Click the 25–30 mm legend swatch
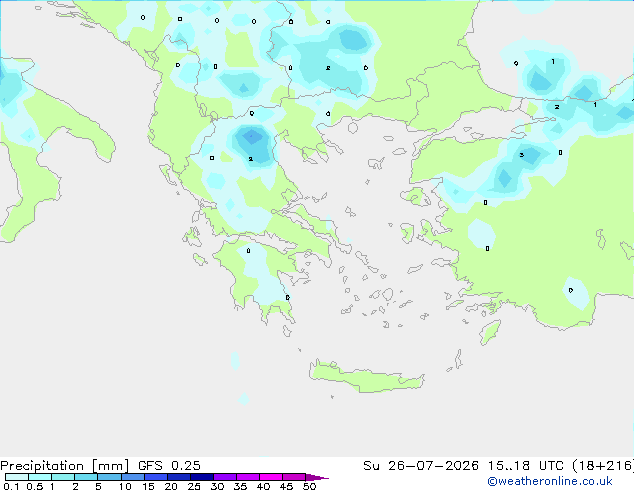 click(x=202, y=477)
